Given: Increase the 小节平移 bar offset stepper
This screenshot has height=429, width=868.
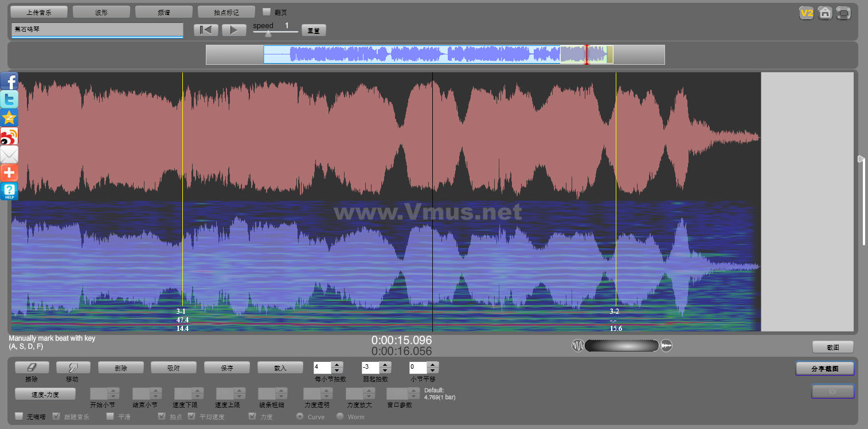Looking at the screenshot, I should 433,365.
